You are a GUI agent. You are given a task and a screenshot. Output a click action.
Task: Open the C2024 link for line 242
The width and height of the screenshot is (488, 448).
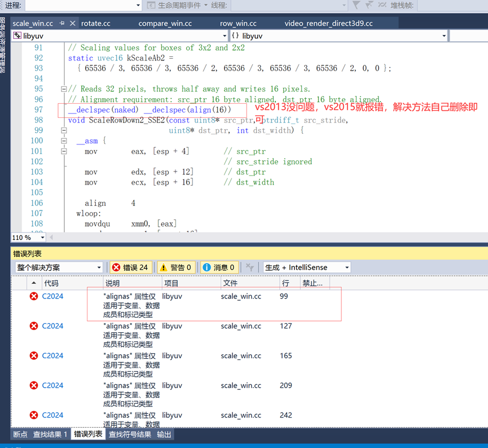tap(52, 415)
